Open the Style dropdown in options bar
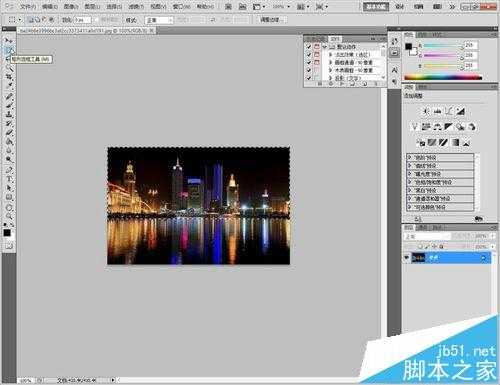Image resolution: width=500 pixels, height=385 pixels. click(x=160, y=20)
